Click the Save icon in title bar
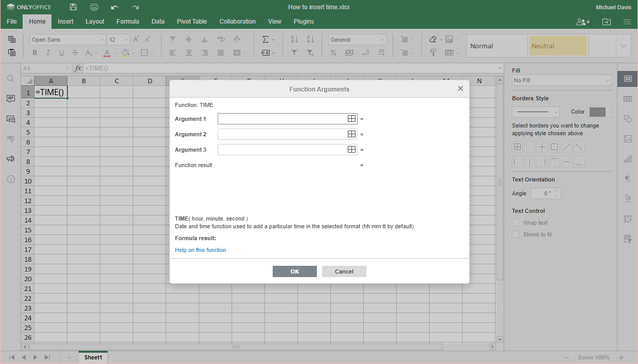This screenshot has height=364, width=638. [74, 7]
